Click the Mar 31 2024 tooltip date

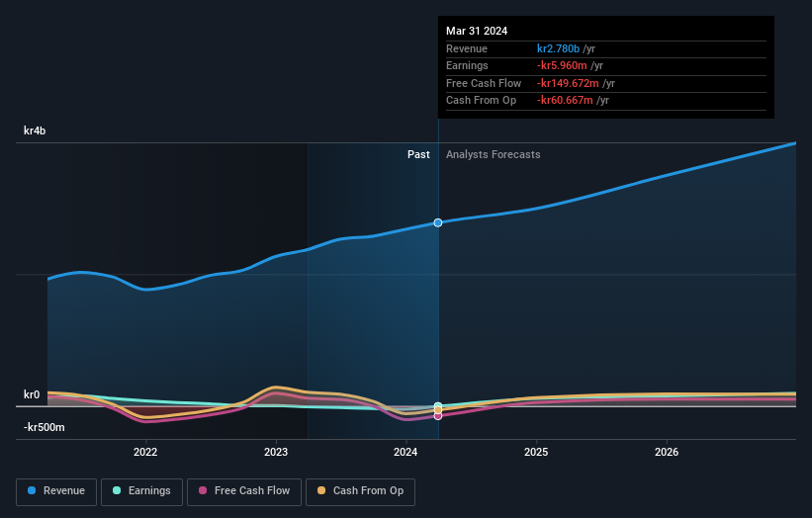[x=477, y=31]
